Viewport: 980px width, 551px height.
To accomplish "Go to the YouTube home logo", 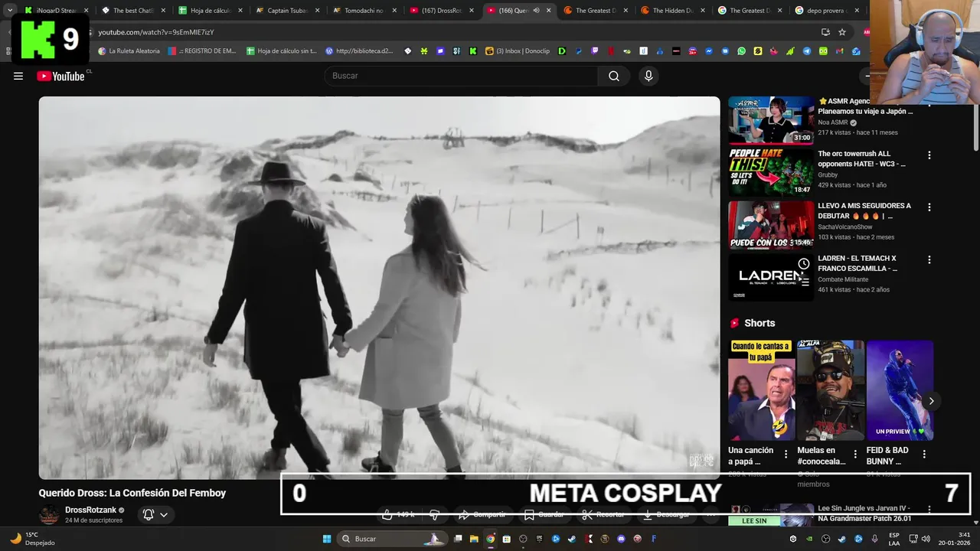I will click(60, 76).
